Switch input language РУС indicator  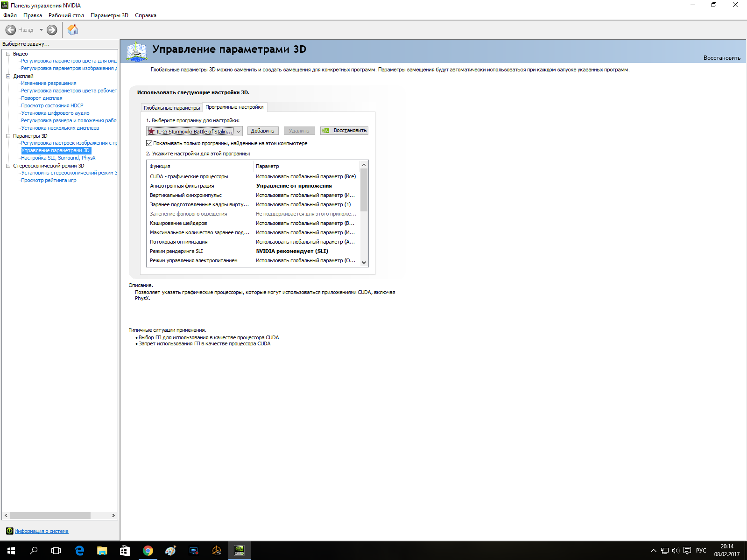[701, 551]
